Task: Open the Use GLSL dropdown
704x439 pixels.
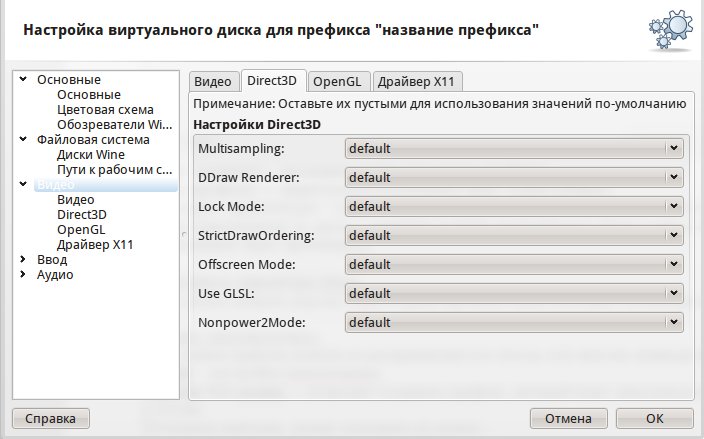Action: click(x=514, y=294)
